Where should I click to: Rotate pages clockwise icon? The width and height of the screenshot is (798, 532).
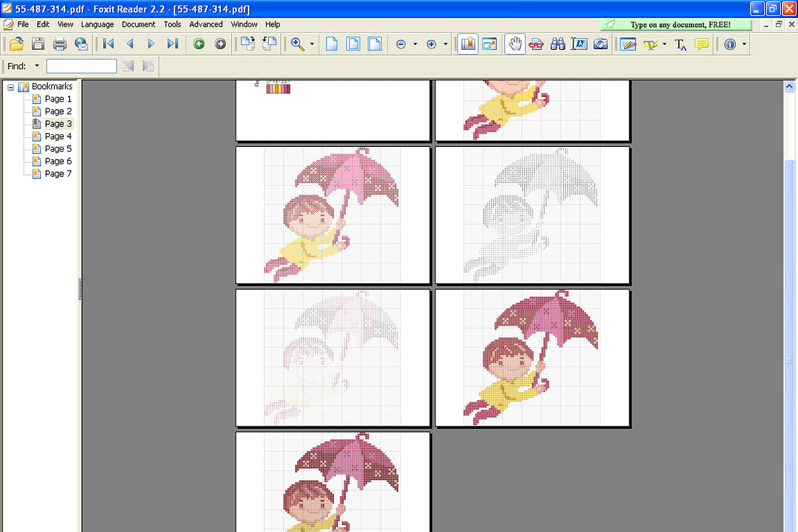[x=248, y=44]
